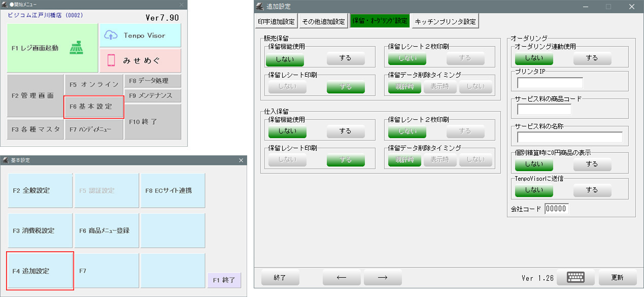Enable 保留レシート２枚印刷 under 仕入保留

pos(465,131)
